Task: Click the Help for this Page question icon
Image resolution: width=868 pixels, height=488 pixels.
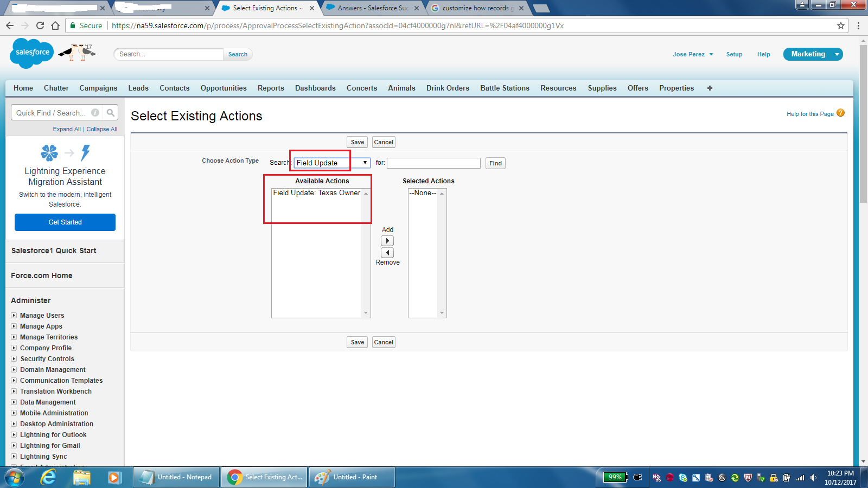Action: (x=840, y=113)
